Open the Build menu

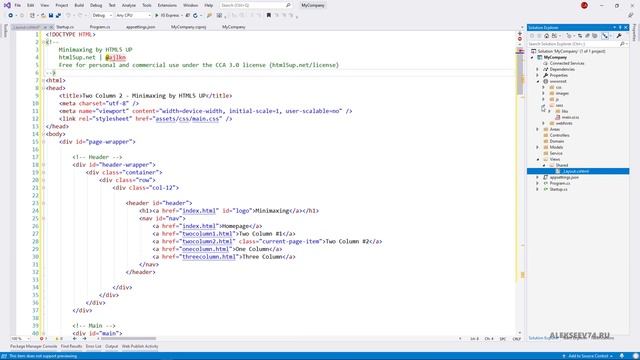(79, 5)
